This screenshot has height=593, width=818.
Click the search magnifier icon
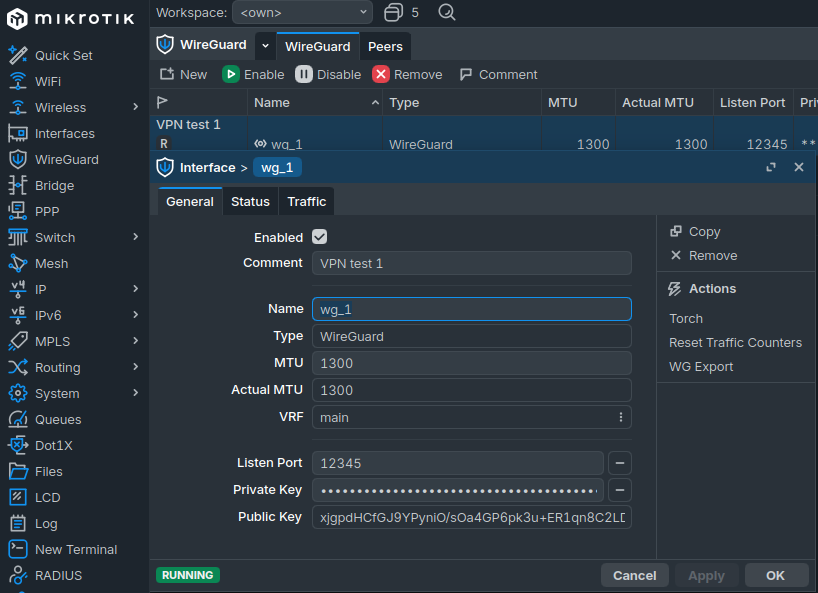(447, 12)
